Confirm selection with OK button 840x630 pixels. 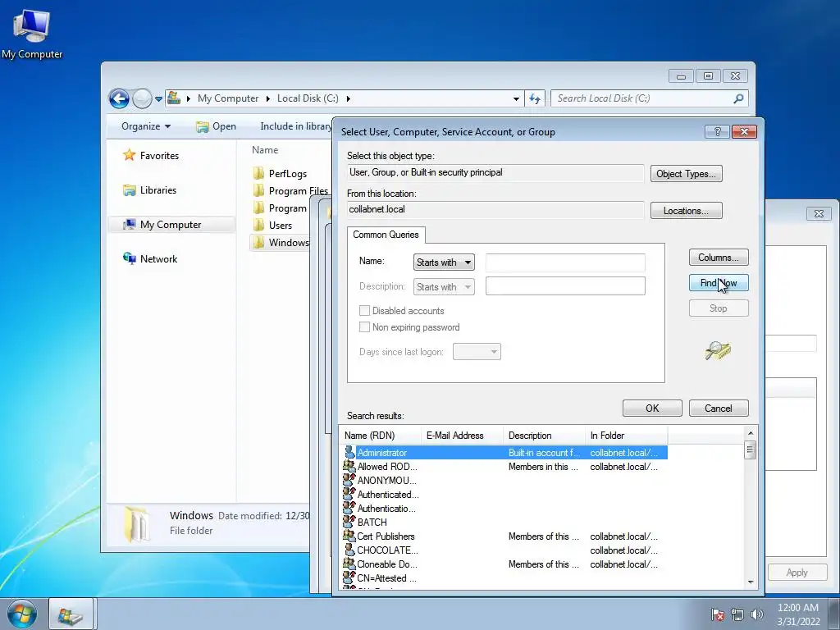click(x=652, y=409)
